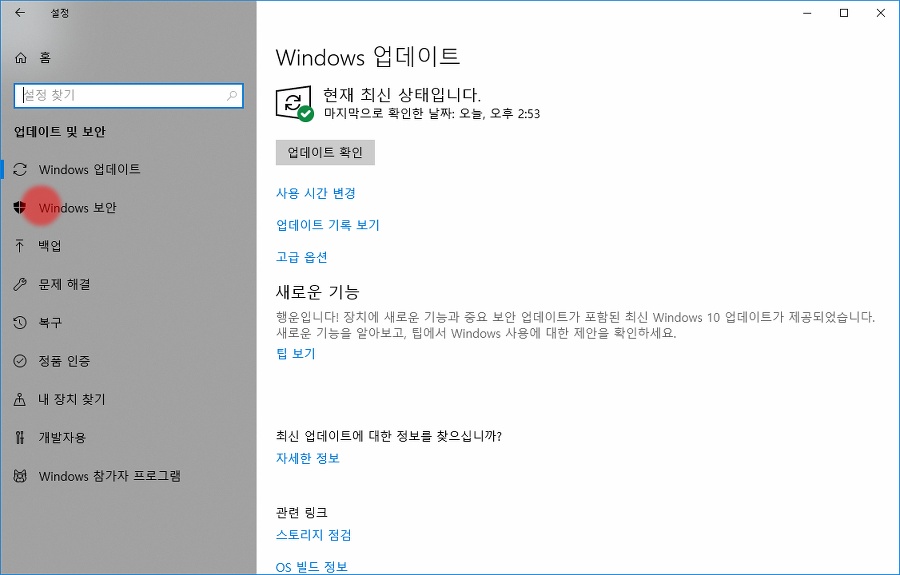This screenshot has height=575, width=900.
Task: Click the 팁 보기 link
Action: 296,353
